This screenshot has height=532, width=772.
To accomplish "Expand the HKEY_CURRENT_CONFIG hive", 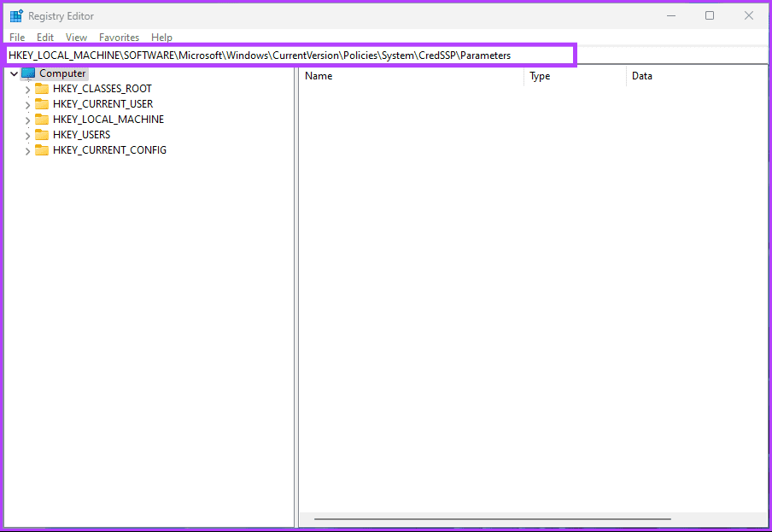I will pyautogui.click(x=27, y=151).
